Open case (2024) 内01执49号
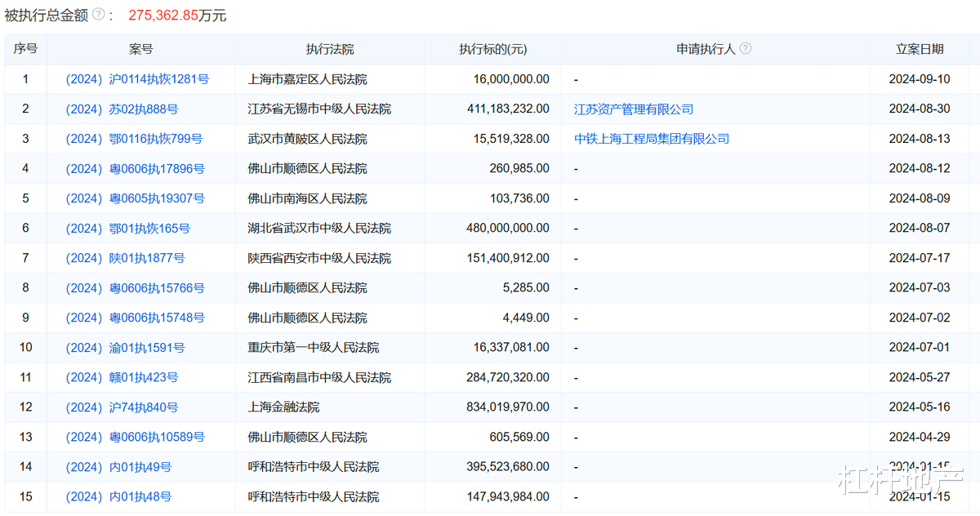The height and width of the screenshot is (516, 980). [118, 467]
